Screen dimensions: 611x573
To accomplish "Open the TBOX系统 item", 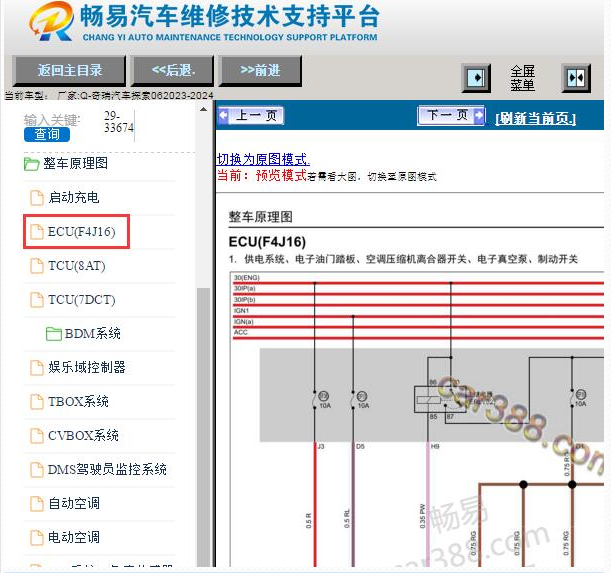I will point(78,401).
